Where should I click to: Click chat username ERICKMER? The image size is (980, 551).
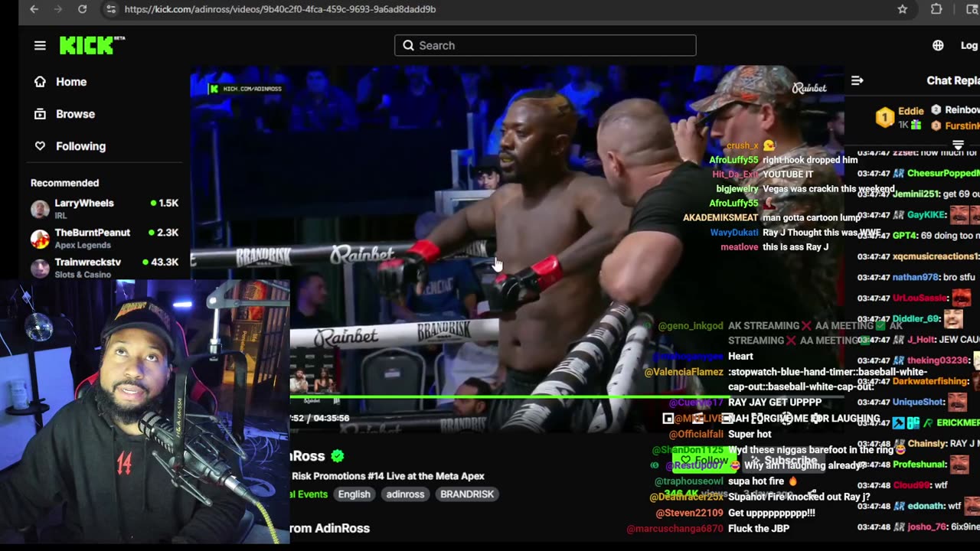pyautogui.click(x=958, y=422)
